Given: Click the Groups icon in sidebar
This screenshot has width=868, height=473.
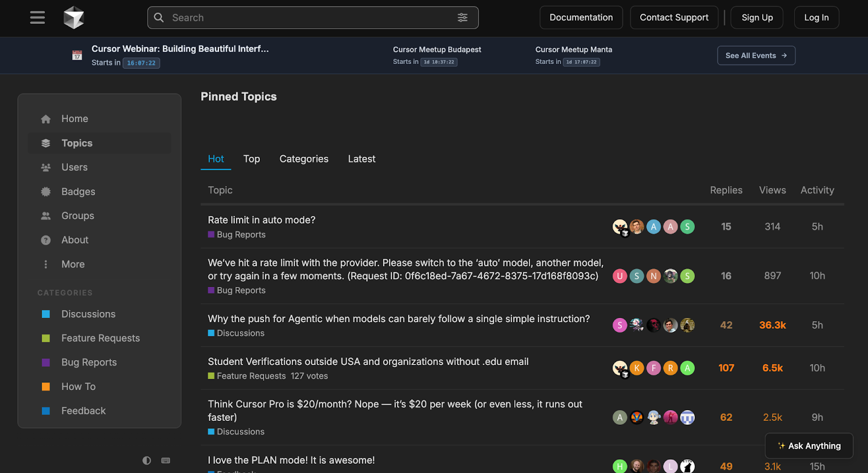Looking at the screenshot, I should 46,216.
